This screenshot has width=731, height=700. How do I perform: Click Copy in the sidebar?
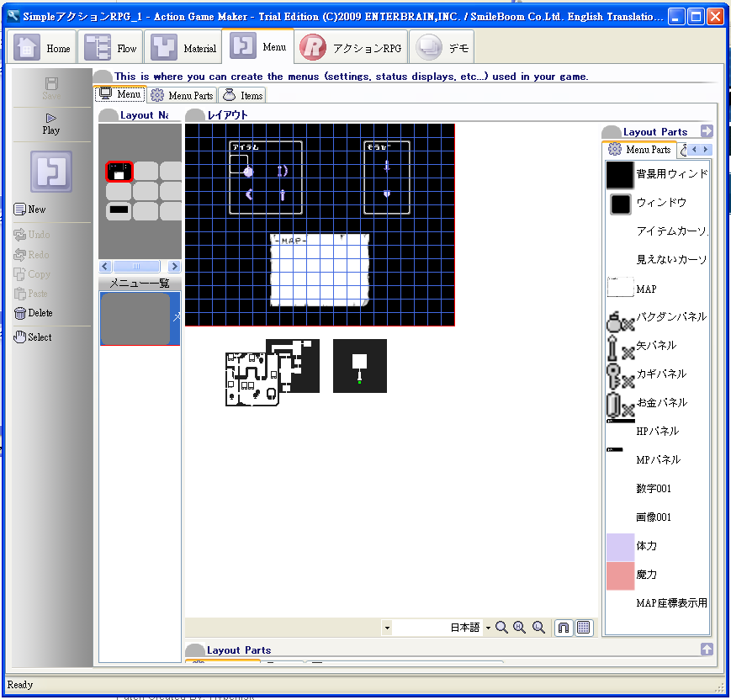(32, 274)
